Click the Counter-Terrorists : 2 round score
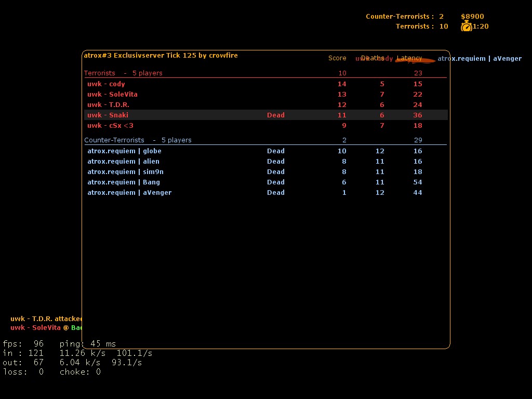The height and width of the screenshot is (399, 532). (x=404, y=17)
